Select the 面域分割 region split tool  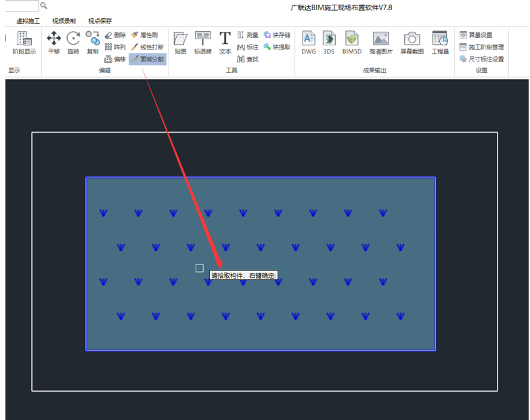[148, 59]
